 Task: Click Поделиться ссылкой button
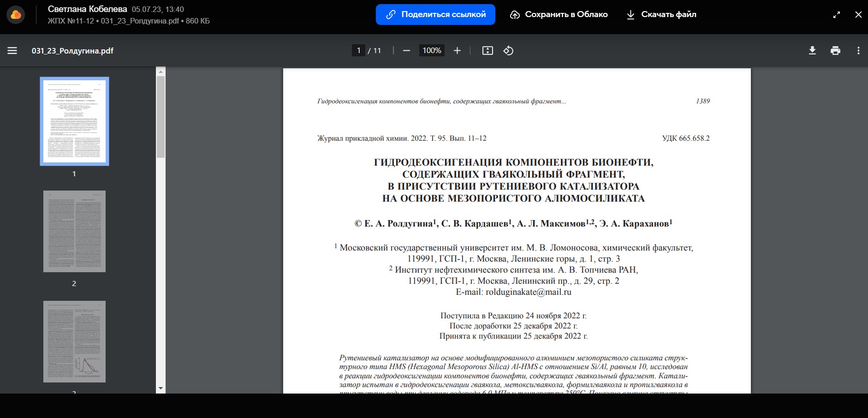(x=435, y=14)
